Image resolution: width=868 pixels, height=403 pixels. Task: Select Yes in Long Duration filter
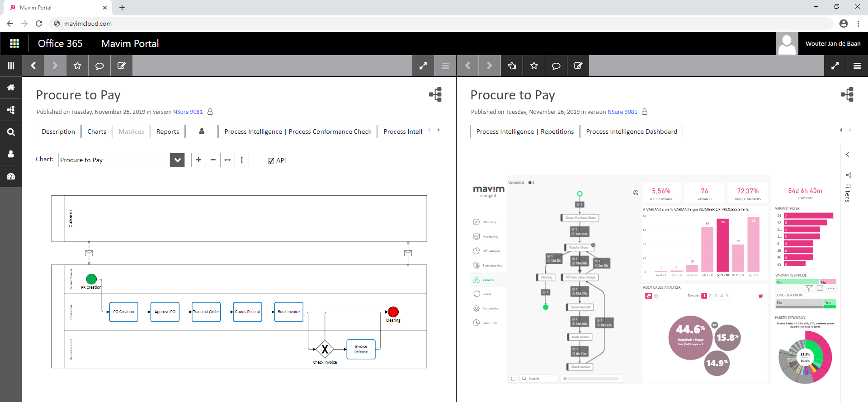(830, 303)
